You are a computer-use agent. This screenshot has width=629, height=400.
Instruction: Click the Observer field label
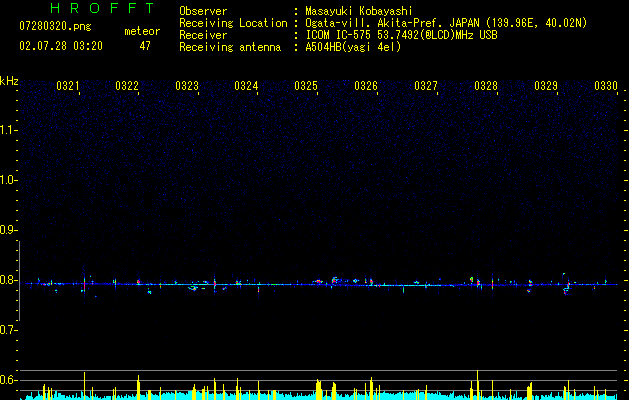(203, 11)
